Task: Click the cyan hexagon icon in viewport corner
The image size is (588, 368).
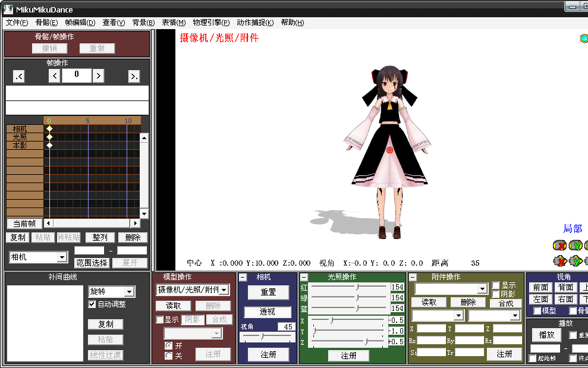Action: click(584, 38)
